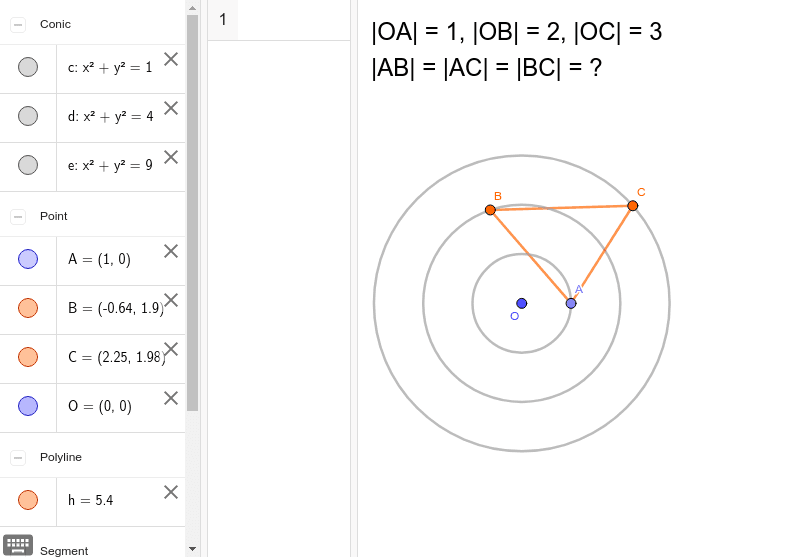Toggle visibility of point A
Viewport: 804px width, 559px height.
[28, 259]
